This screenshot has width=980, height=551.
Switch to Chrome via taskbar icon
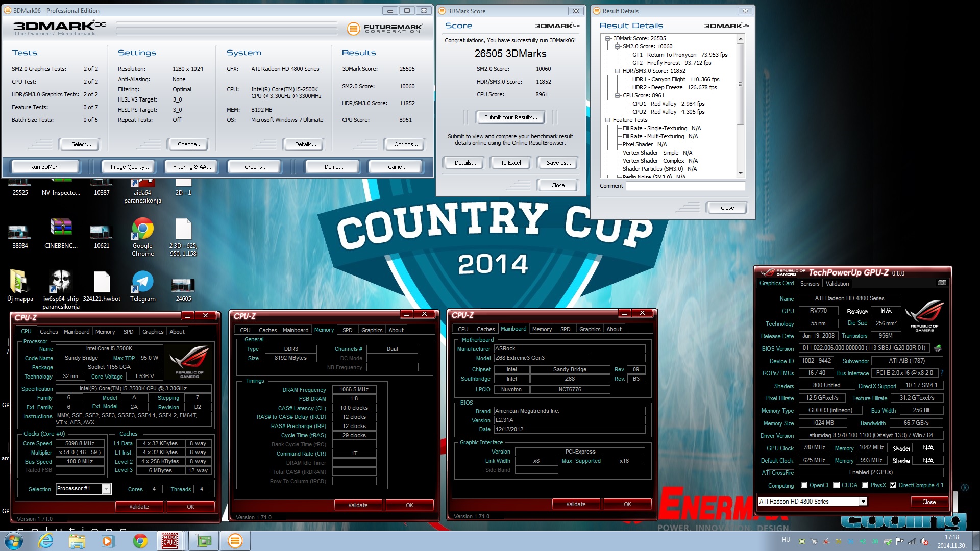(140, 541)
